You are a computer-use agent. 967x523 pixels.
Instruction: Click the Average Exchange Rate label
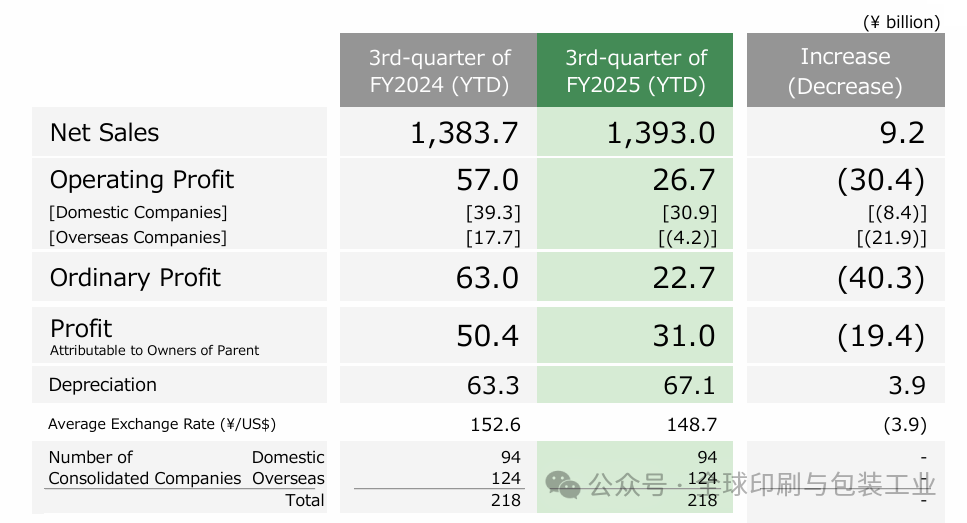point(162,425)
